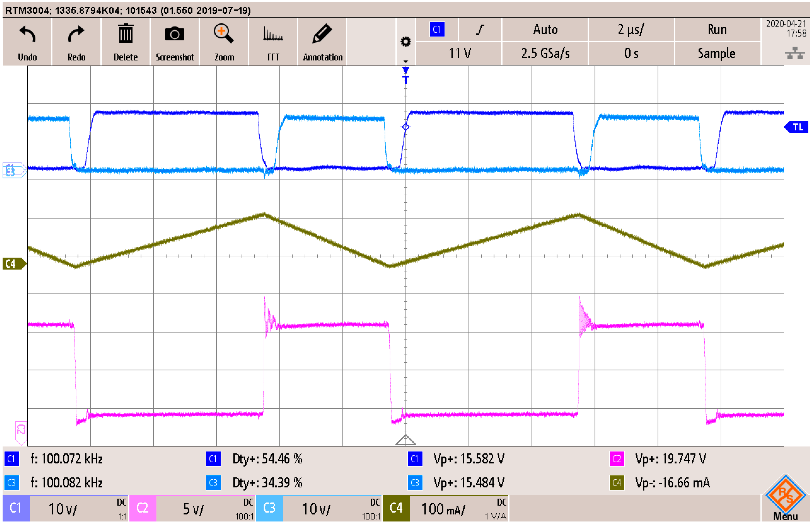Select the C4 channel tab
Viewport: 812px width, 525px height.
[x=396, y=508]
